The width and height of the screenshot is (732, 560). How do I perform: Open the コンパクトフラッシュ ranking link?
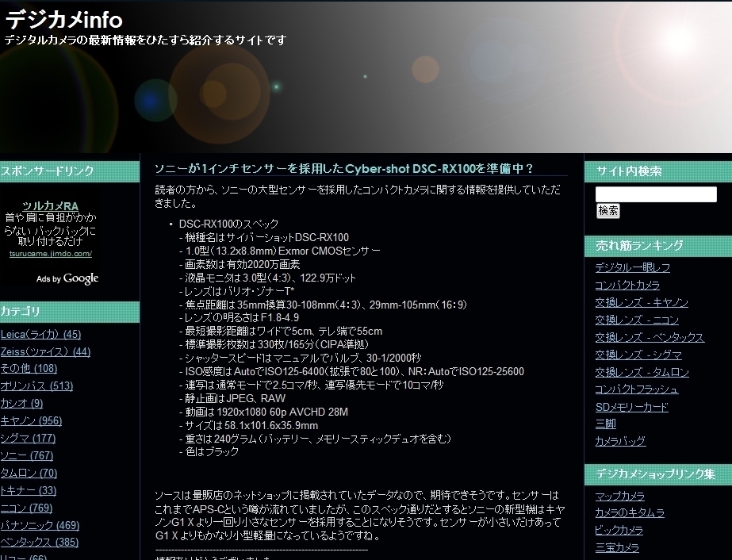tap(637, 389)
